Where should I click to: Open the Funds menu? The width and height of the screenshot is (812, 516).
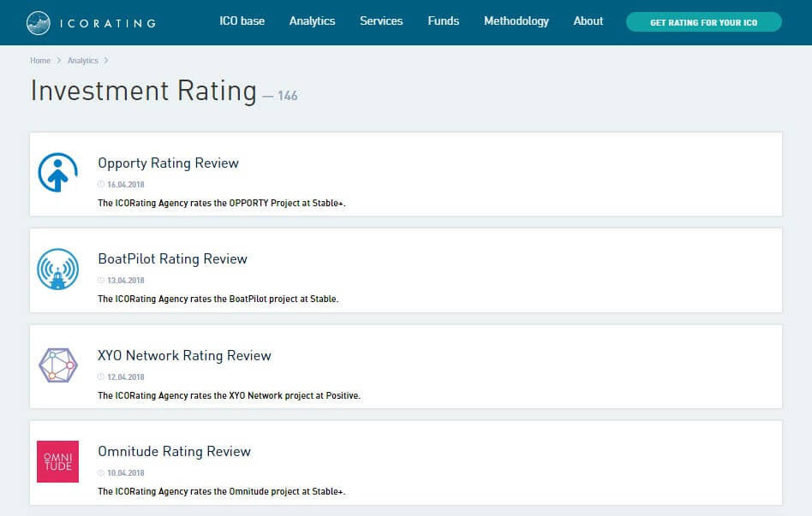pyautogui.click(x=444, y=21)
